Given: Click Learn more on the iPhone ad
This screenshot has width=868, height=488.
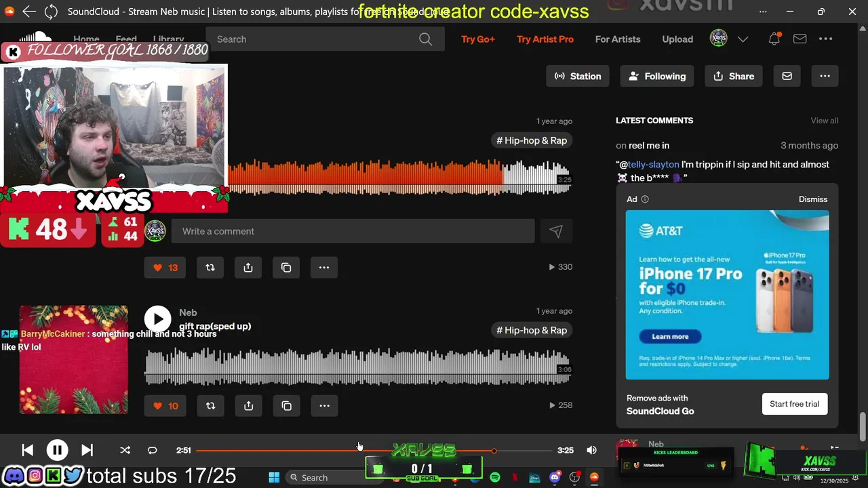Looking at the screenshot, I should point(670,336).
